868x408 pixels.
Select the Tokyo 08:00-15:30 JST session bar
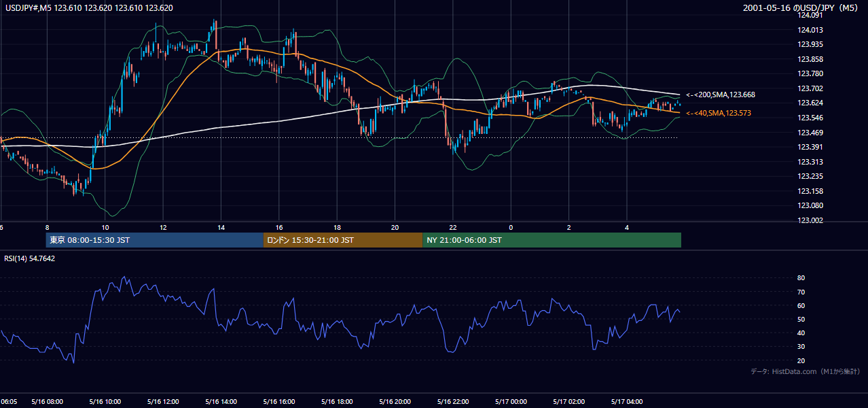(x=154, y=240)
